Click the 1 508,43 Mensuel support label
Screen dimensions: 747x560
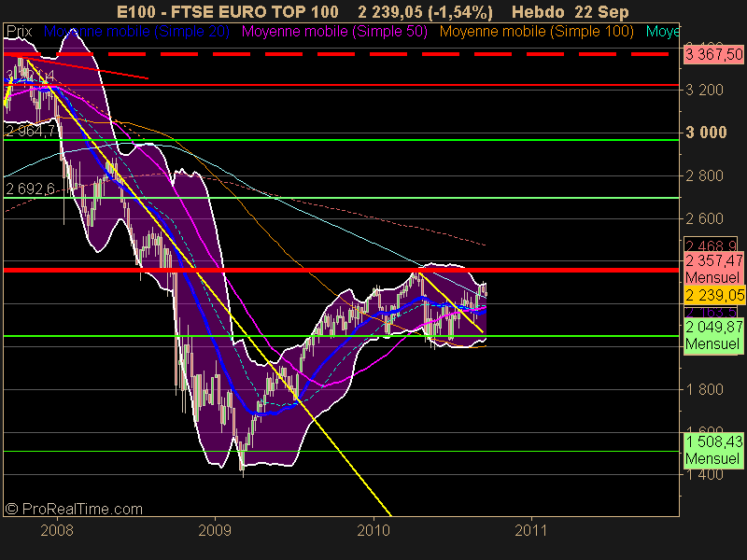[x=713, y=450]
